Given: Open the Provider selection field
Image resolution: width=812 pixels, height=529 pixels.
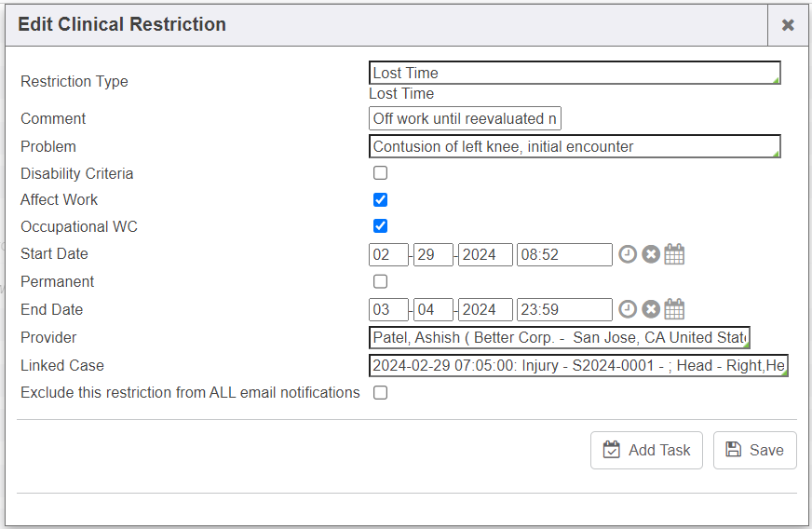Looking at the screenshot, I should pyautogui.click(x=559, y=337).
